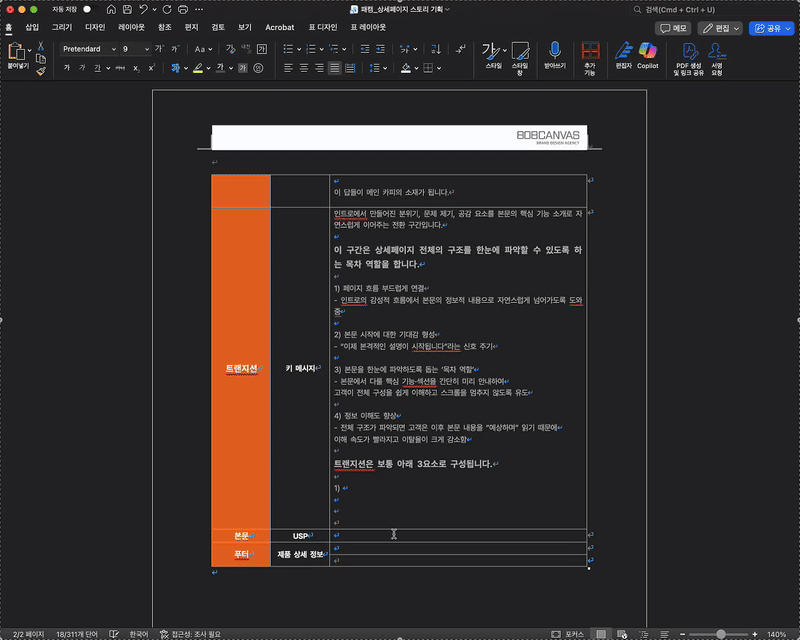
Task: Click highlight color yellow swatch
Action: pos(198,68)
